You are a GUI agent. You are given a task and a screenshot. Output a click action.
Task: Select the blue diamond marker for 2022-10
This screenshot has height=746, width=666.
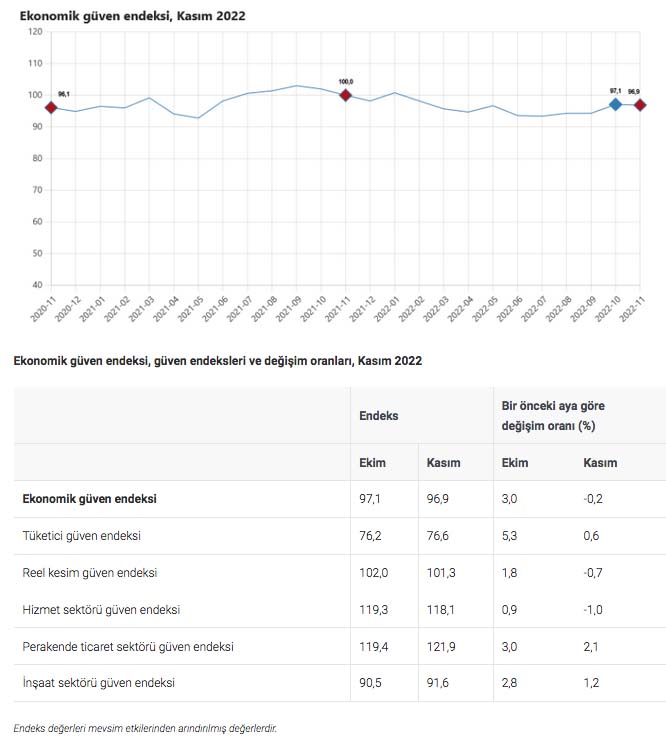616,104
